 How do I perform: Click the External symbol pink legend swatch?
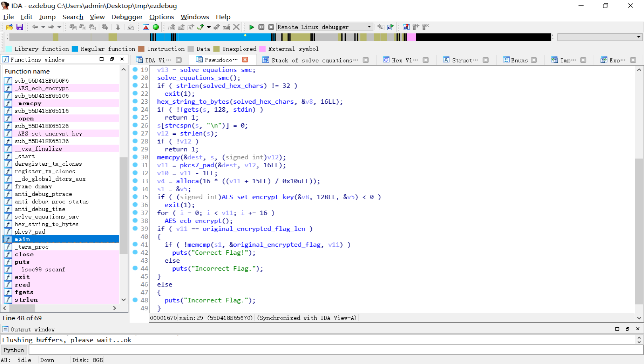262,49
